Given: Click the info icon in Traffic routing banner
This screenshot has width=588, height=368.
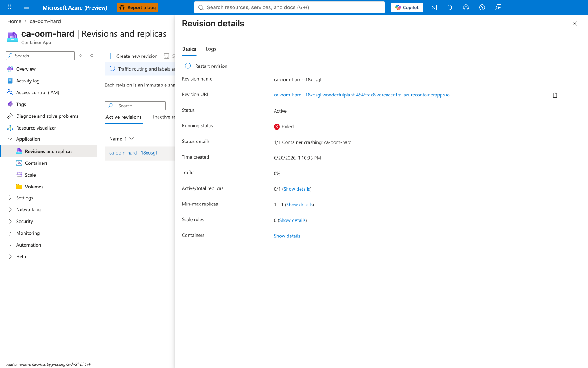Looking at the screenshot, I should 112,69.
